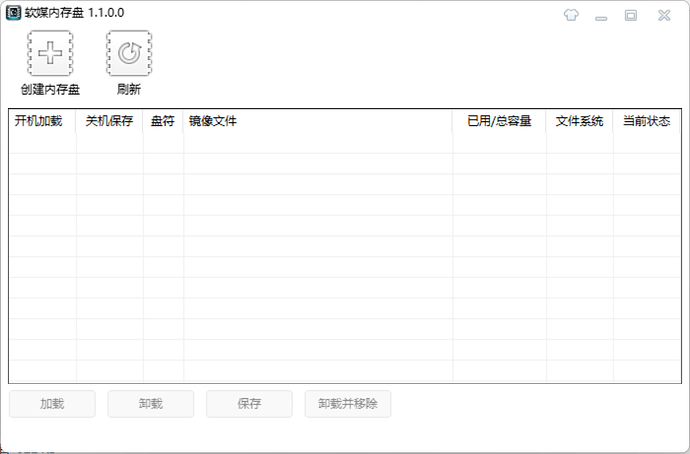Click the title text 软媒内存盘 1.1.0.0

(x=74, y=13)
